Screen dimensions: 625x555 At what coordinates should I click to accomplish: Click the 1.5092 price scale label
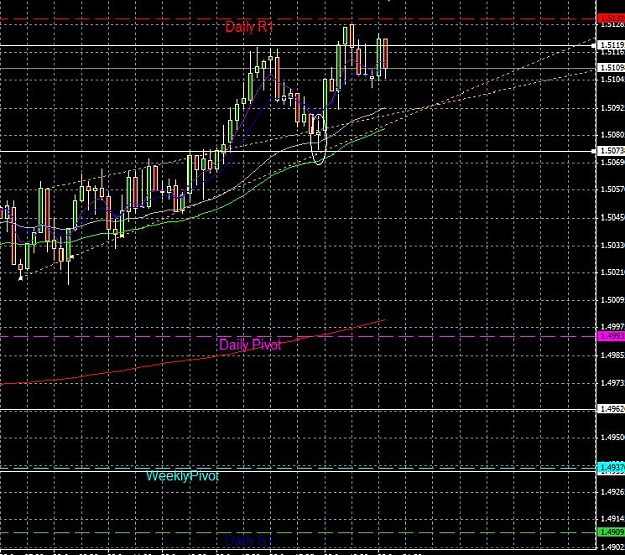coord(612,108)
